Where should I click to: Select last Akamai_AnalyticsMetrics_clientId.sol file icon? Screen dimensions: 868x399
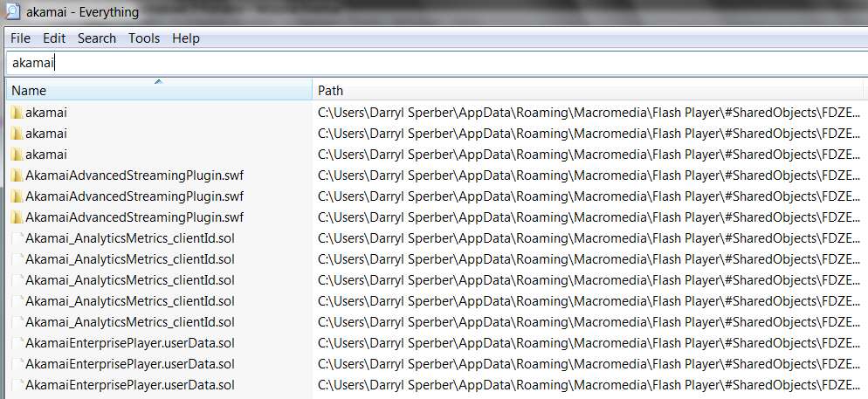pyautogui.click(x=17, y=322)
